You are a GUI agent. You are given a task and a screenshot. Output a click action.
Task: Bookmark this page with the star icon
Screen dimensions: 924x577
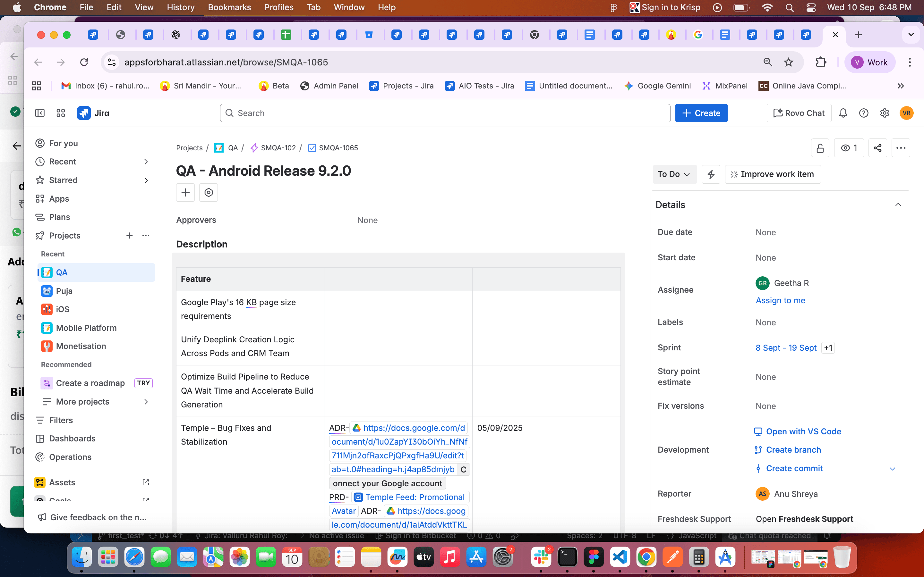pos(789,62)
